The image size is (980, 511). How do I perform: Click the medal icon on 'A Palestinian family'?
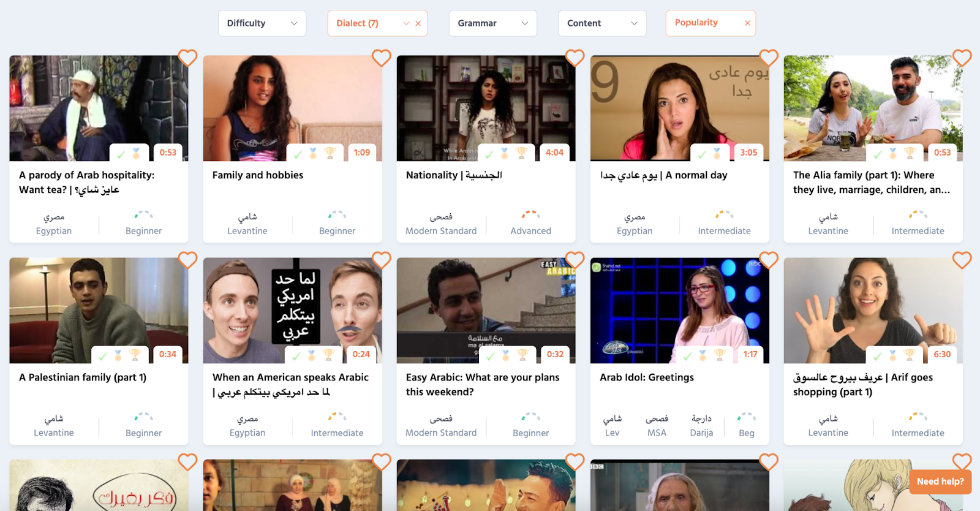coord(118,355)
